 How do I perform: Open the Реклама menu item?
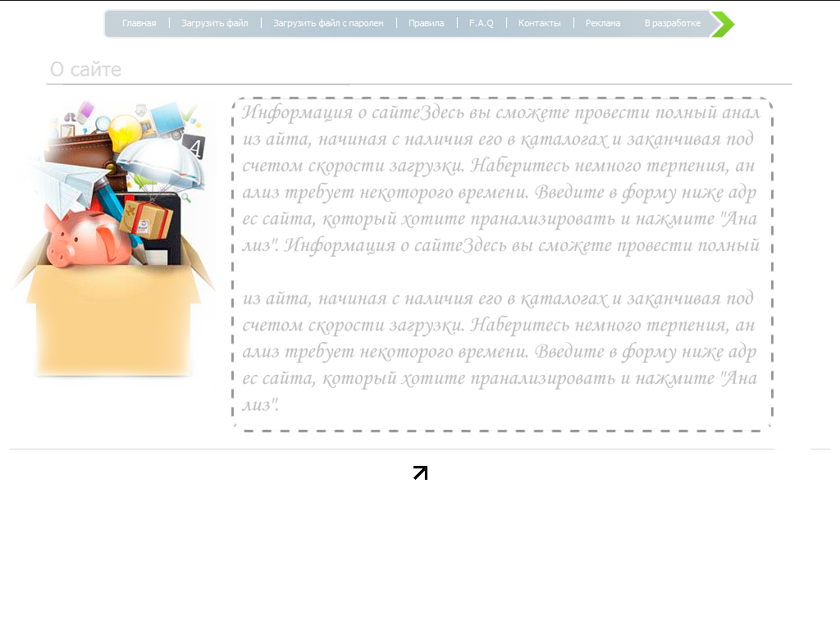point(603,23)
